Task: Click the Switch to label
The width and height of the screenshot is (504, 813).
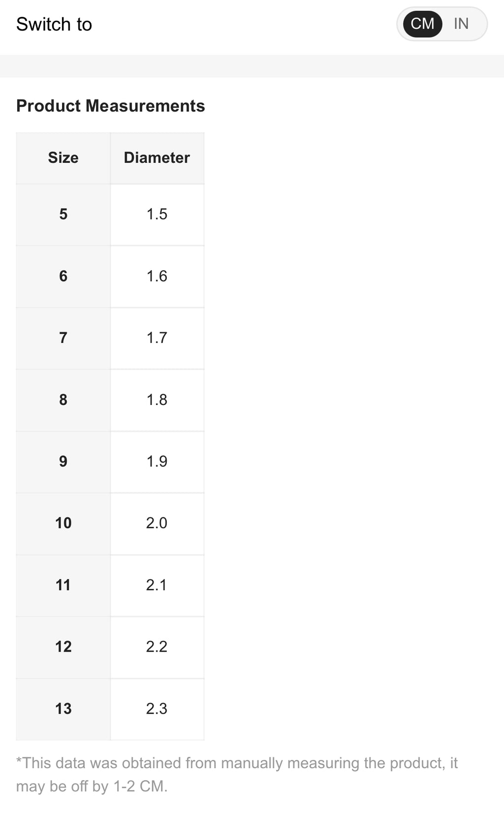Action: click(x=54, y=24)
